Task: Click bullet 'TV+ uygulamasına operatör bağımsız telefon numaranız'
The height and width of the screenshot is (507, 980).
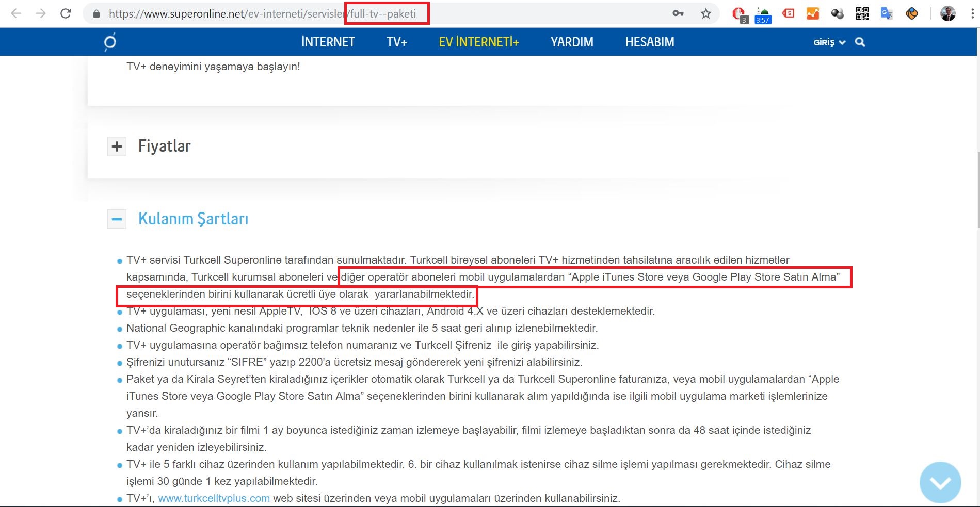Action: 362,345
